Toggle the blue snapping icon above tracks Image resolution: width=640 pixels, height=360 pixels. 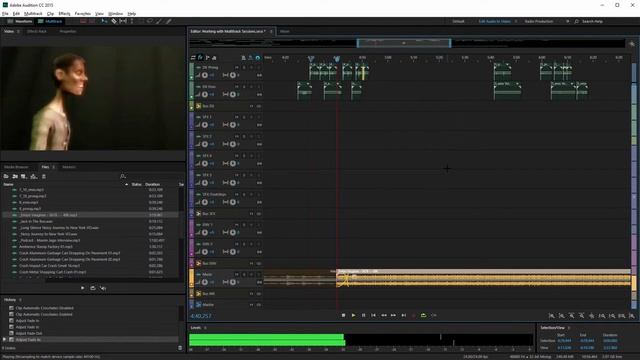pyautogui.click(x=258, y=58)
